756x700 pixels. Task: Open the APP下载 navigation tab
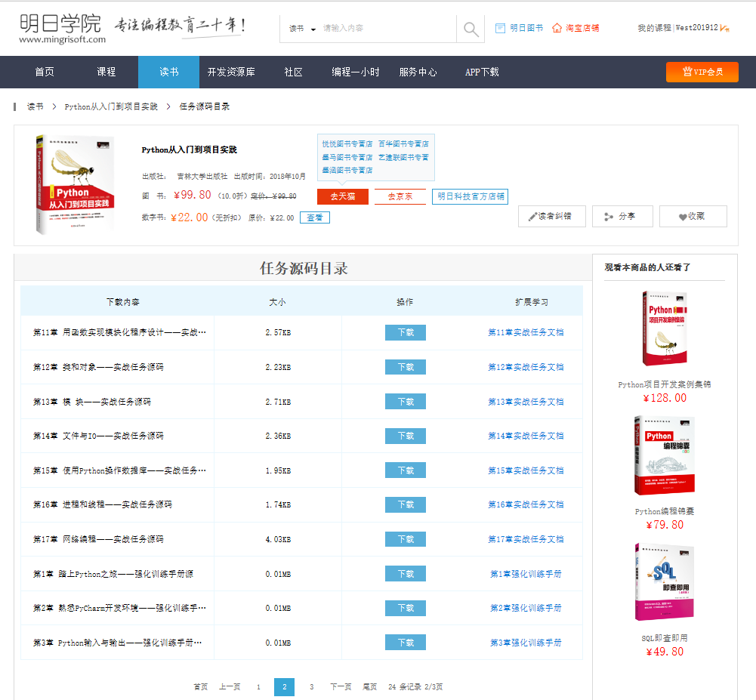pos(482,72)
